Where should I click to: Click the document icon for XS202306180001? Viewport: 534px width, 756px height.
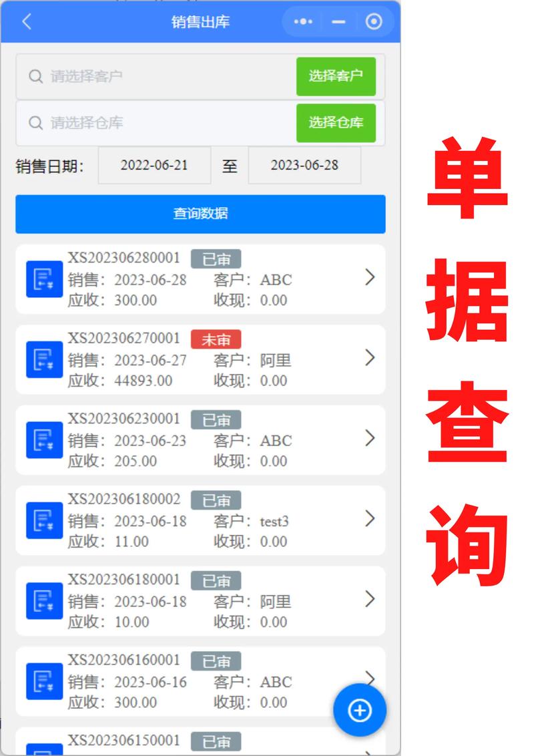(x=44, y=601)
